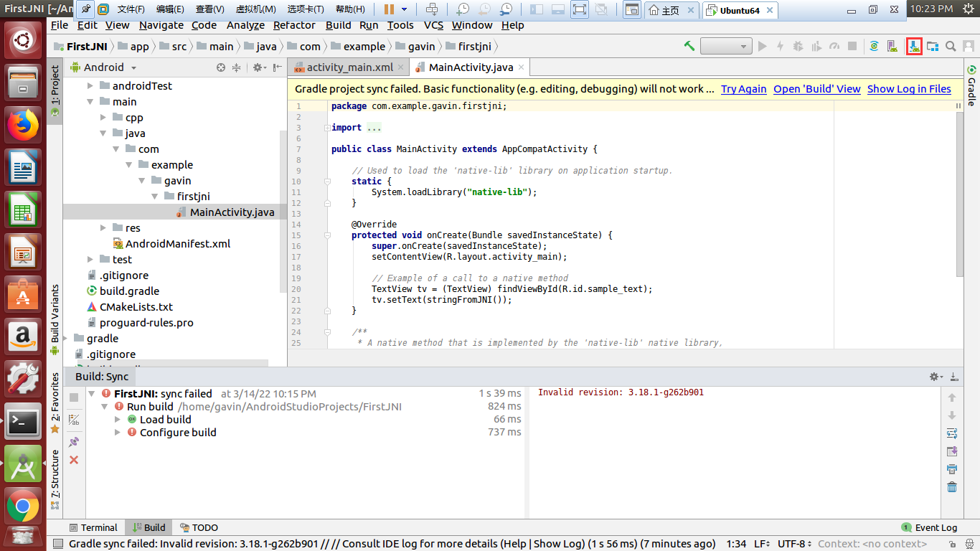Click the Run app play icon
Viewport: 980px width, 551px height.
763,46
